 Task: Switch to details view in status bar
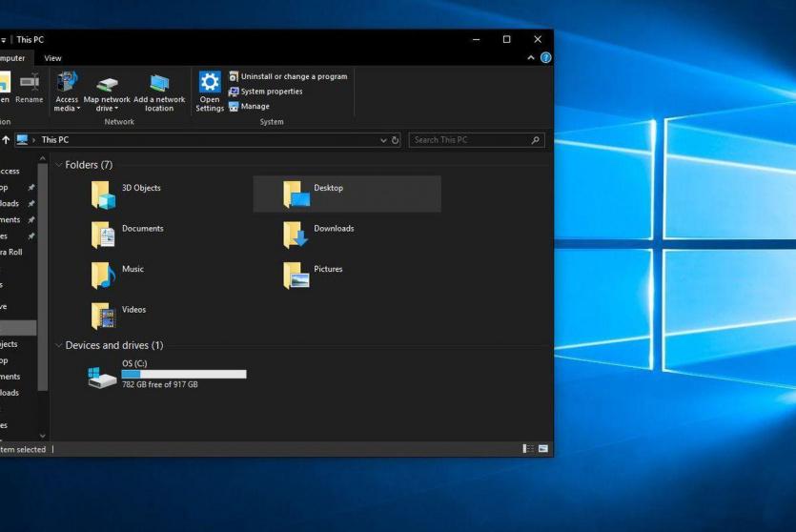coord(528,448)
